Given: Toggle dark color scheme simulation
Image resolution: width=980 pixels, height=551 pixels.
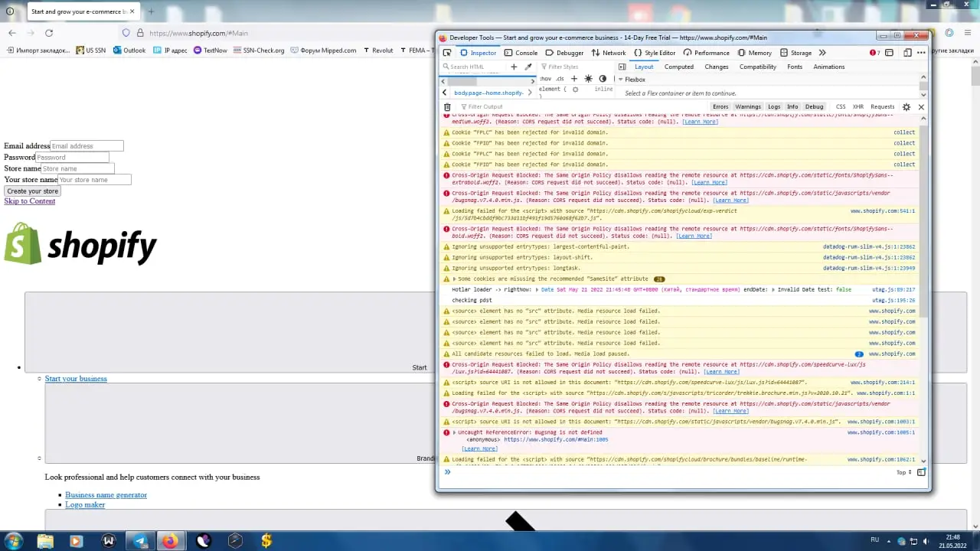Looking at the screenshot, I should (x=603, y=79).
